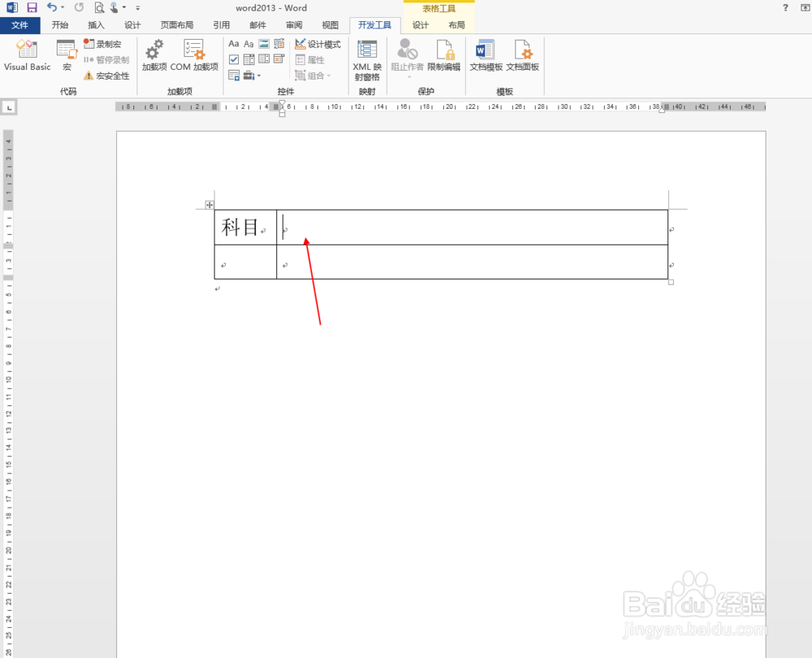Insert a rich text content control (Aa)
The image size is (812, 658).
[x=234, y=43]
